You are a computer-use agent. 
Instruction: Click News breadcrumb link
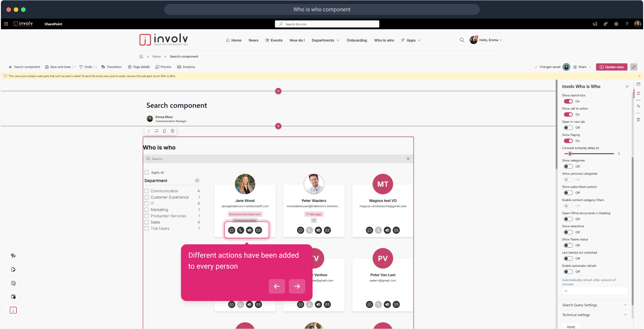click(x=156, y=56)
